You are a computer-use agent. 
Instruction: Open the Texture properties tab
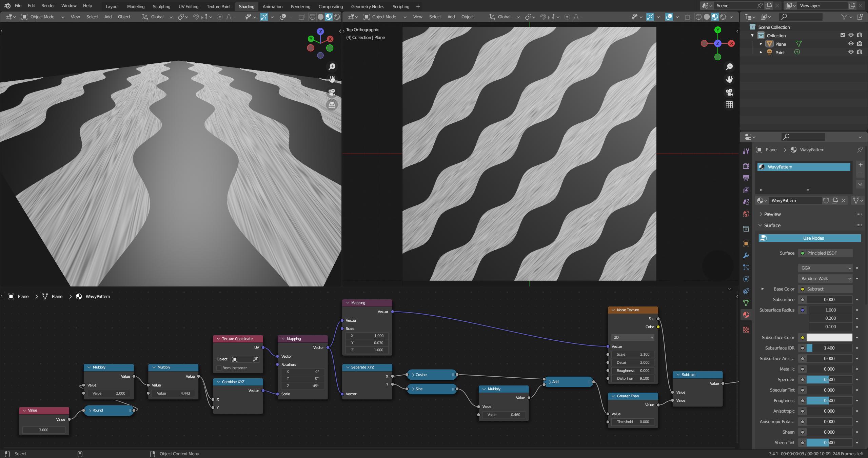pos(746,330)
